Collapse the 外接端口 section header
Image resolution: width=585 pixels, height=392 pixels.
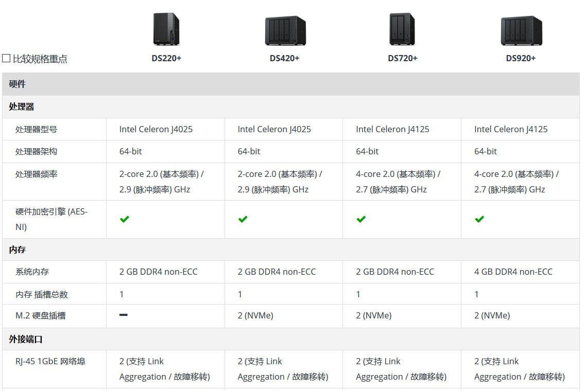[26, 339]
